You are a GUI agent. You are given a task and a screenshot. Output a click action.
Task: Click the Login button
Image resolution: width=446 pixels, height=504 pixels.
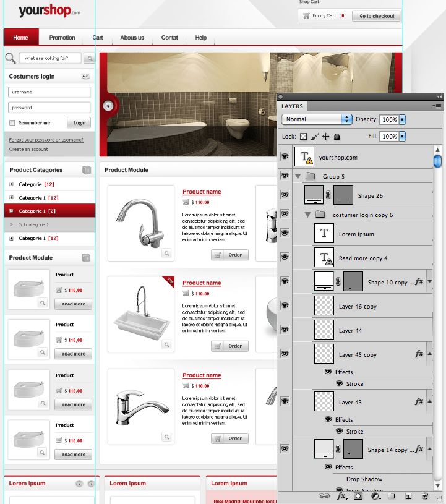pyautogui.click(x=79, y=123)
